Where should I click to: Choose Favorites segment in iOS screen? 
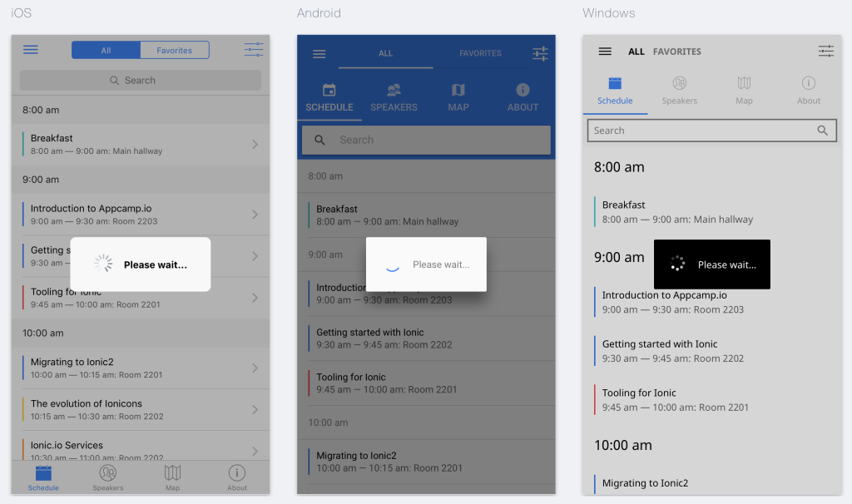(x=175, y=50)
